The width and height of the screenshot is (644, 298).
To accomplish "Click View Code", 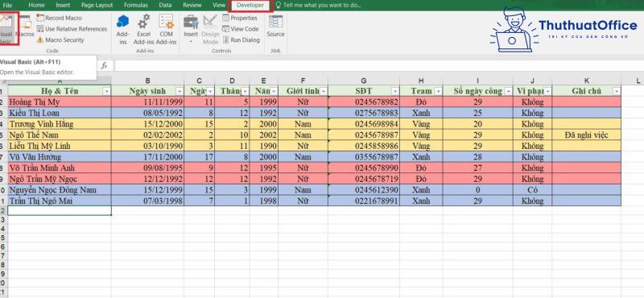I will (240, 29).
